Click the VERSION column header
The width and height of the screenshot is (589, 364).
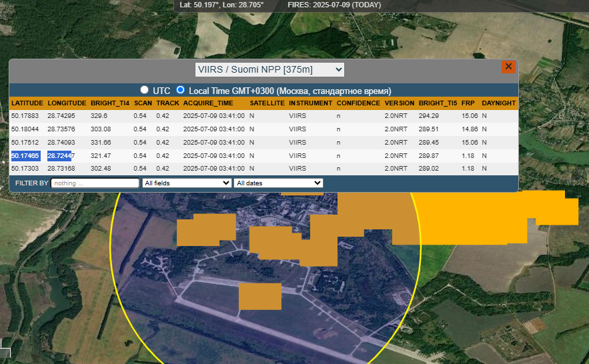[x=400, y=103]
